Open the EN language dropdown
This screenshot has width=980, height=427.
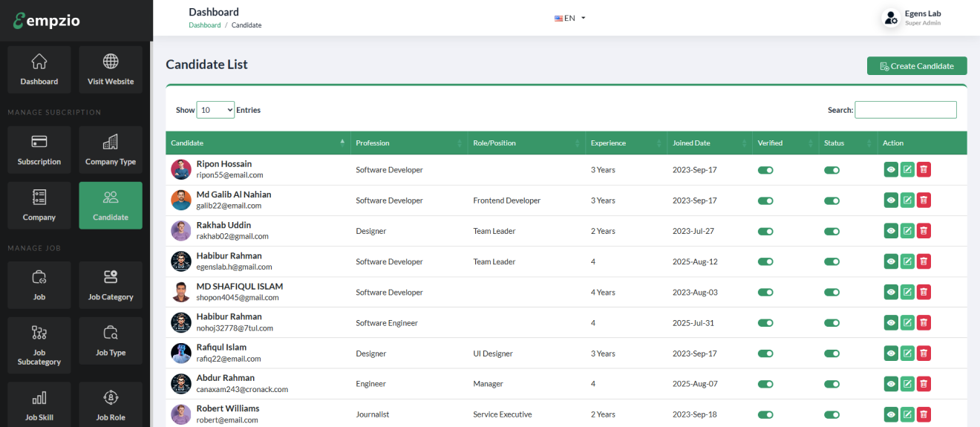(570, 18)
